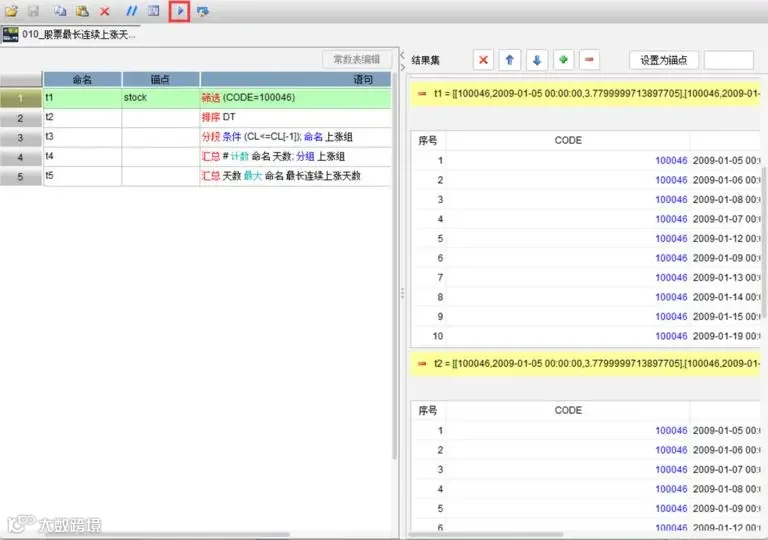Viewport: 768px width, 540px height.
Task: Click the copy toolbar icon
Action: click(60, 11)
